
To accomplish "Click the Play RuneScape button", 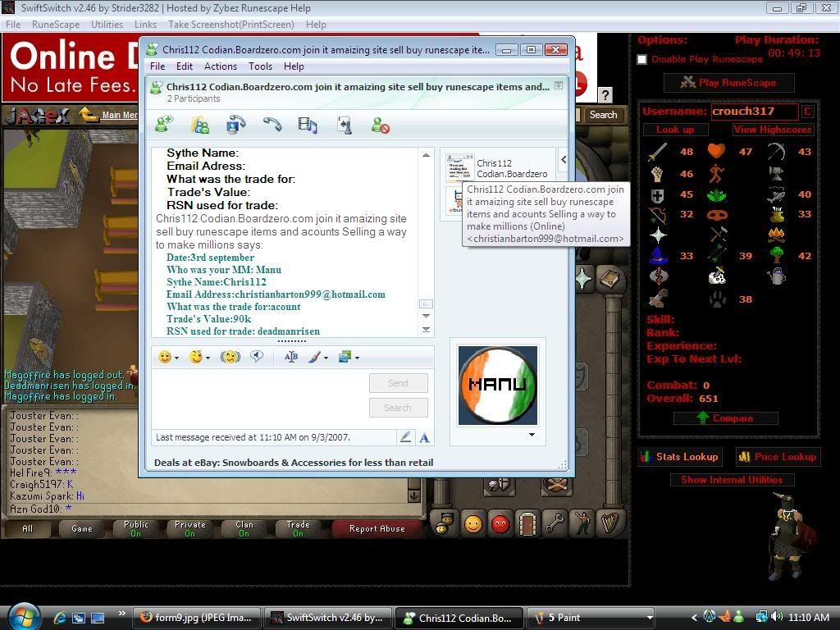I will (728, 83).
